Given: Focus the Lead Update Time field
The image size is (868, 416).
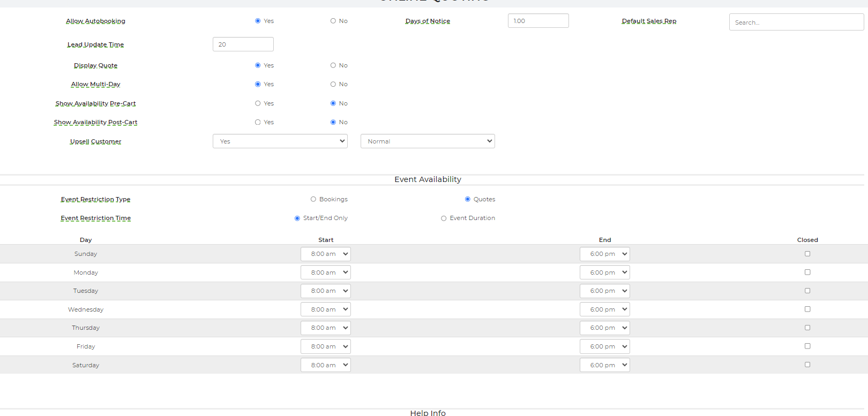Looking at the screenshot, I should [243, 44].
